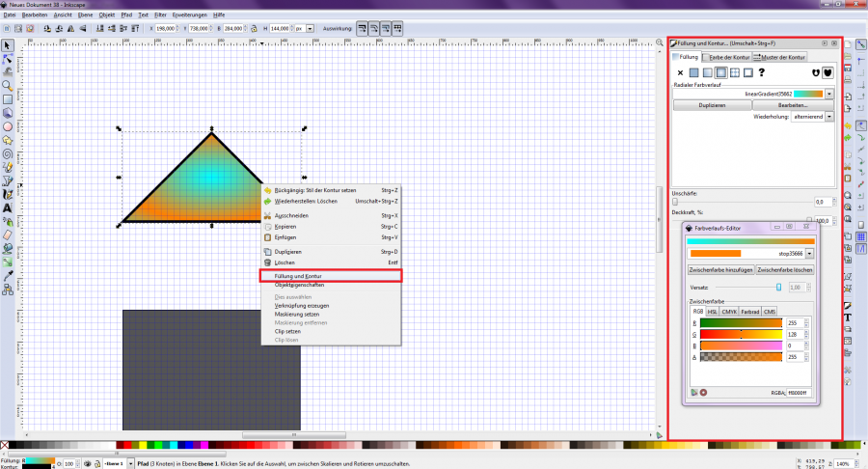Screen dimensions: 868x469
Task: Click the RGBA hex value field
Action: 800,393
